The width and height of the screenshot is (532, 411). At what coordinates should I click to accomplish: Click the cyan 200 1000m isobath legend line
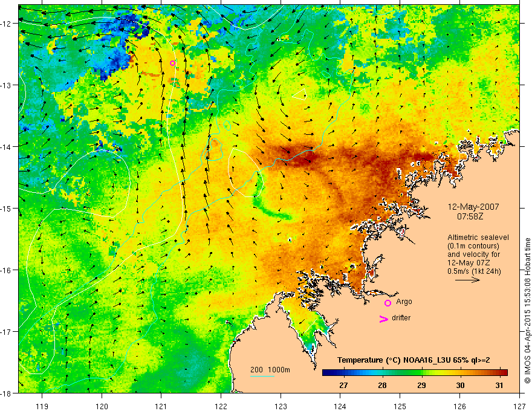262,376
